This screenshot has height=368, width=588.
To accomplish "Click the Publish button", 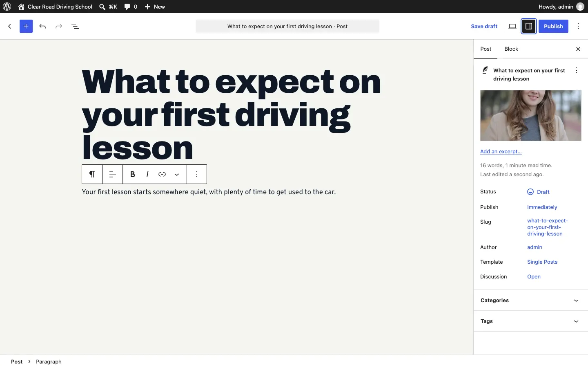I will 553,26.
